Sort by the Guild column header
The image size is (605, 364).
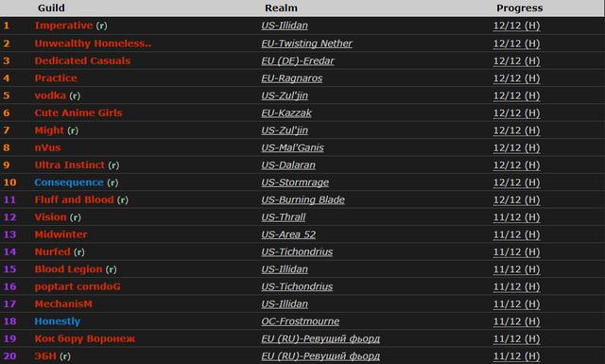tap(51, 9)
